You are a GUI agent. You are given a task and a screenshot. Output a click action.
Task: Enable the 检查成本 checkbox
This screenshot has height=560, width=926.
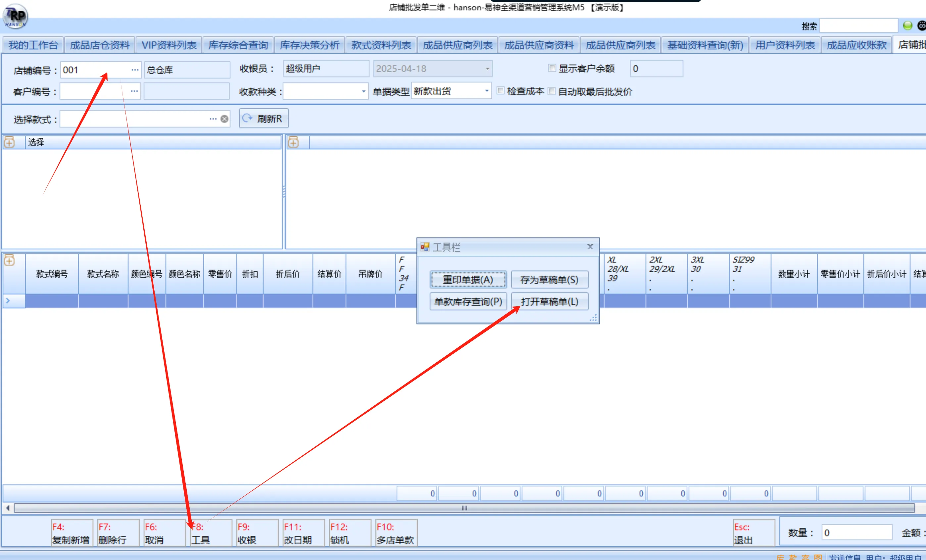pyautogui.click(x=501, y=91)
